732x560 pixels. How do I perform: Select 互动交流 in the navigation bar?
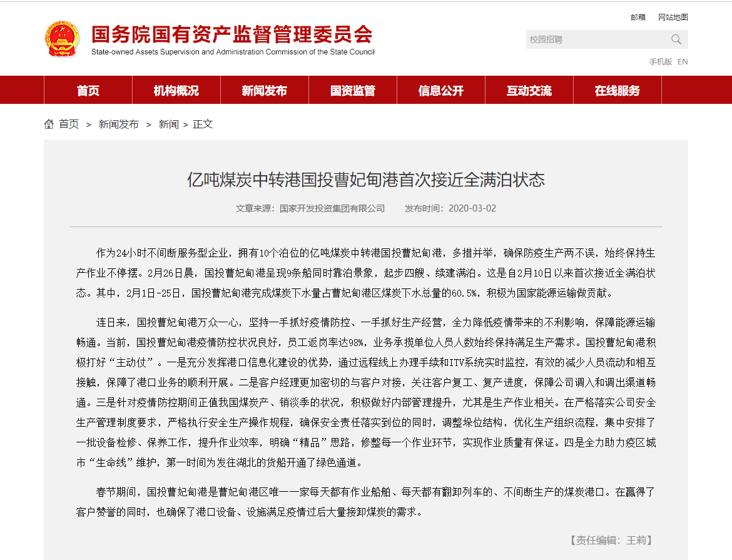click(x=529, y=91)
